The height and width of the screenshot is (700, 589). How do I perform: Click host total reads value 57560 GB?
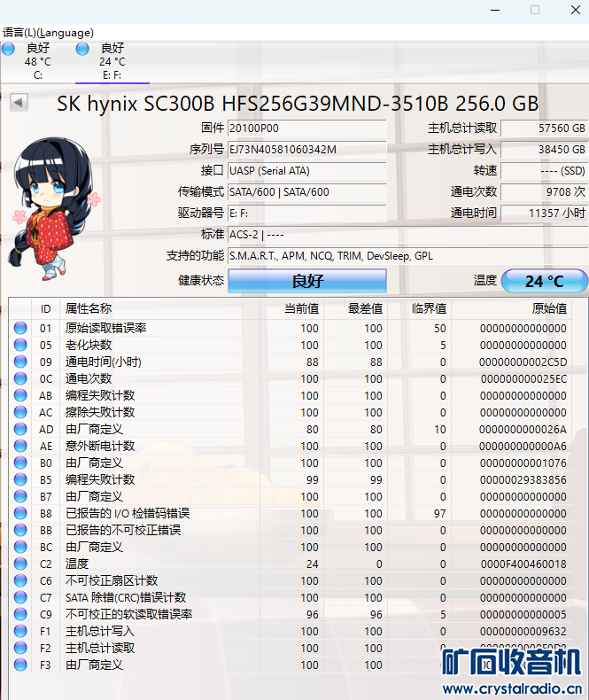tap(544, 128)
